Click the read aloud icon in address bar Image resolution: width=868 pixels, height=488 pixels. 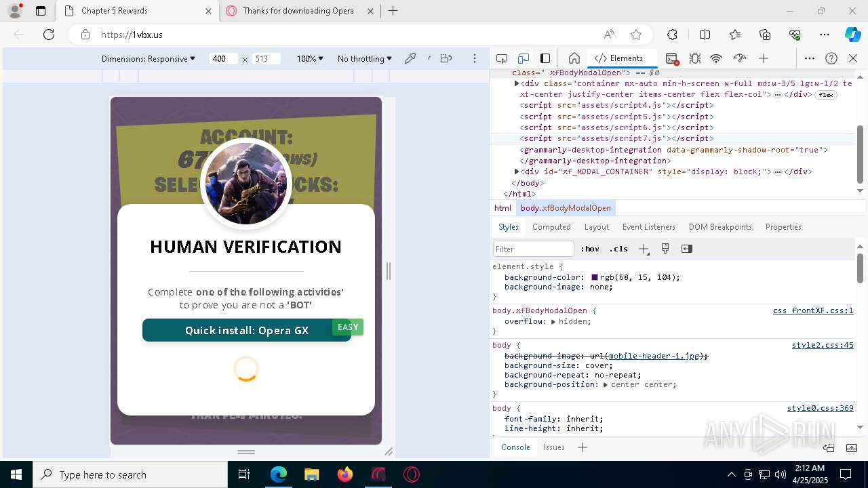click(x=609, y=35)
